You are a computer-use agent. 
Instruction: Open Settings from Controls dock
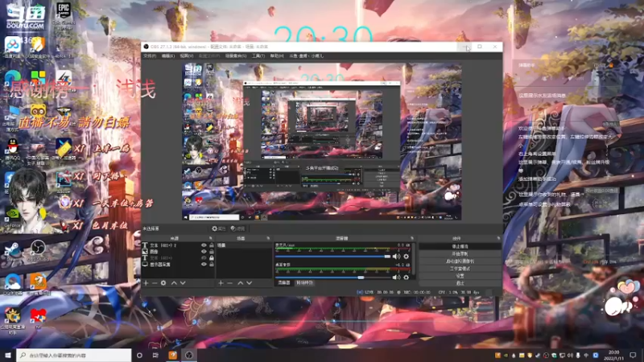click(x=460, y=276)
